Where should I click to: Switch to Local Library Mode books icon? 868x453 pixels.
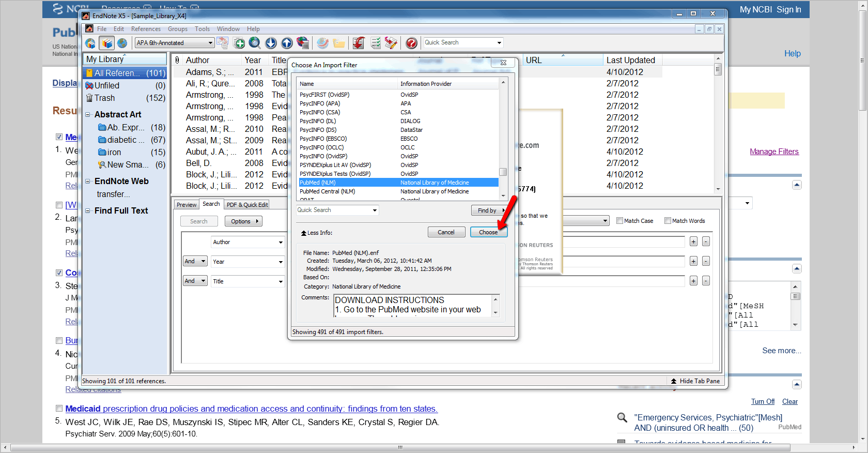106,43
